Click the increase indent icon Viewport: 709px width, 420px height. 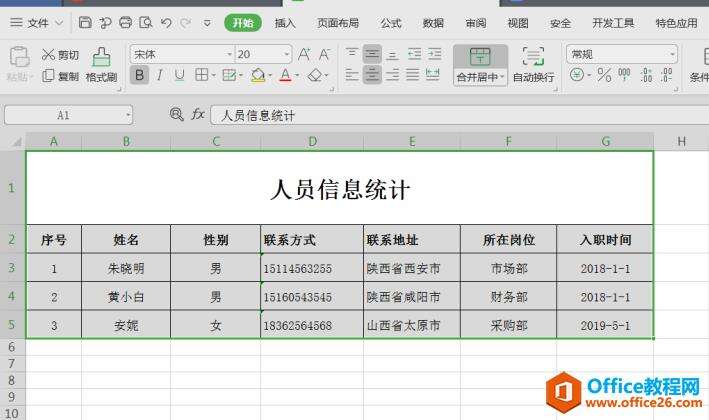click(x=435, y=54)
